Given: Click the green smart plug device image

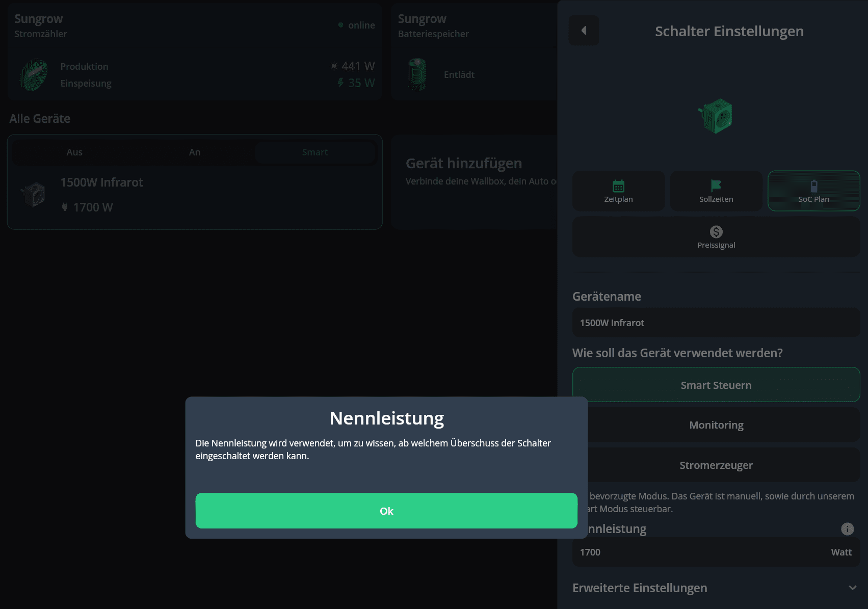Looking at the screenshot, I should 716,116.
